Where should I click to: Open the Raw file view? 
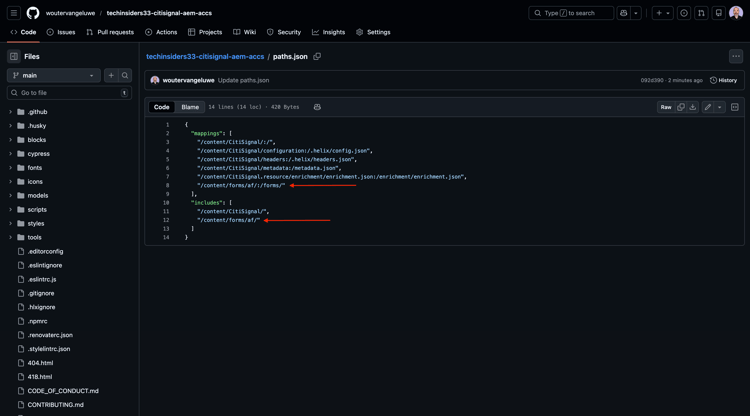[x=666, y=107]
